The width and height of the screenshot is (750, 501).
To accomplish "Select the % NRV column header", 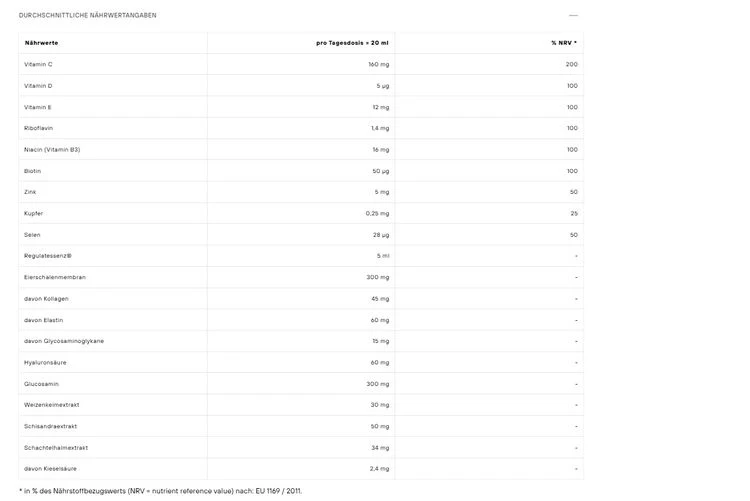I will click(x=564, y=43).
